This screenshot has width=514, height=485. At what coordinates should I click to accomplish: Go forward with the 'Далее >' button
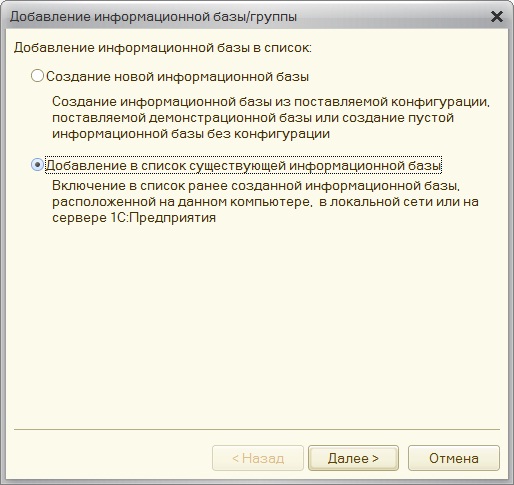click(x=353, y=458)
